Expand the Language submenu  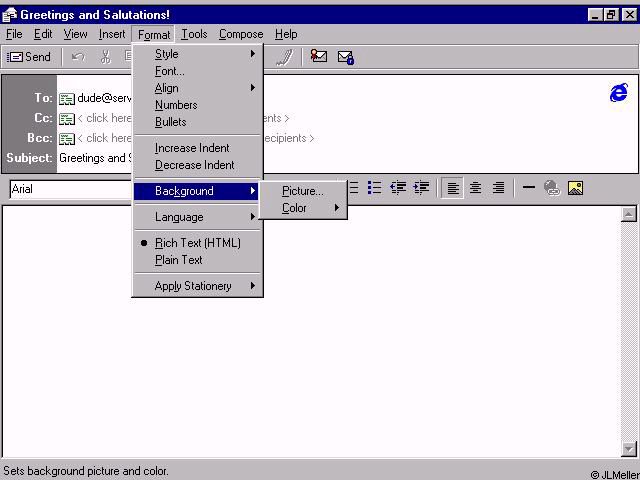(x=198, y=217)
